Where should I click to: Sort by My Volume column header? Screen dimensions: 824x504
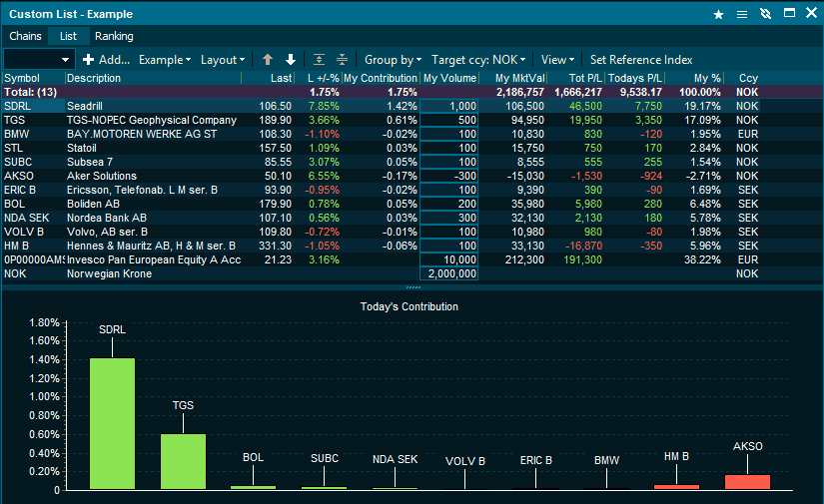pos(449,78)
